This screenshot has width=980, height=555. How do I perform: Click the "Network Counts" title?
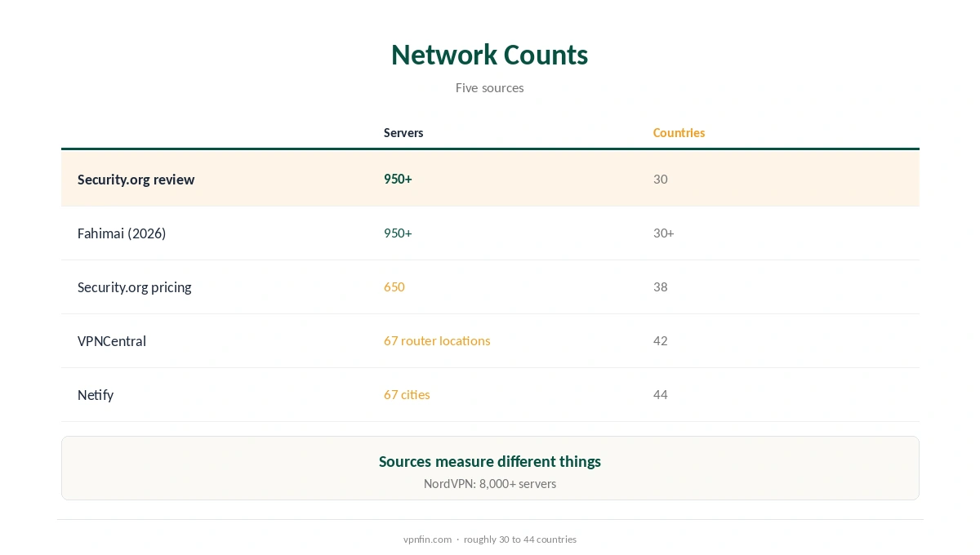489,55
